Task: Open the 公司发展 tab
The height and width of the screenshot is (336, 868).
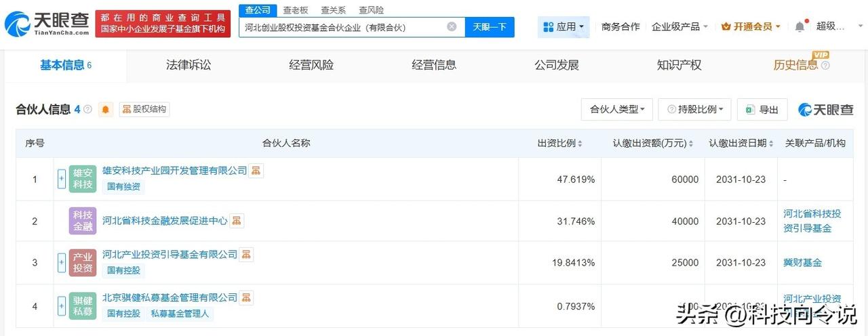Action: 557,65
